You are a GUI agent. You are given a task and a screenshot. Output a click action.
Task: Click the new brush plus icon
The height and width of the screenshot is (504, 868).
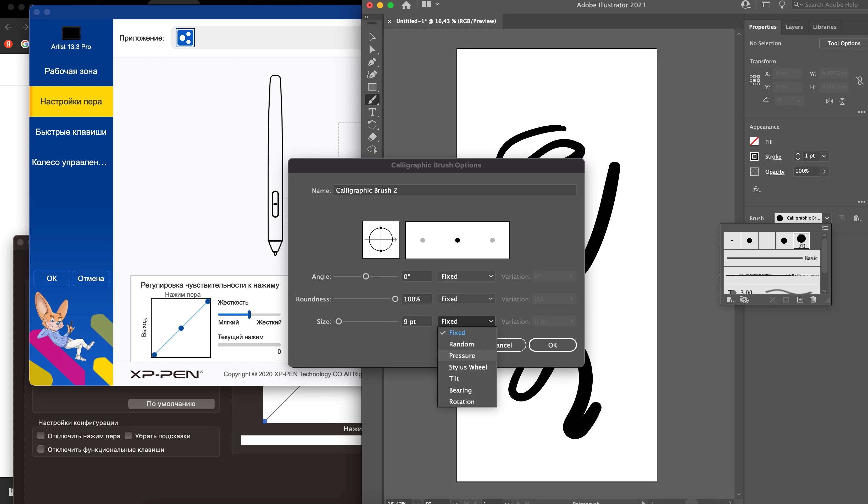click(800, 300)
